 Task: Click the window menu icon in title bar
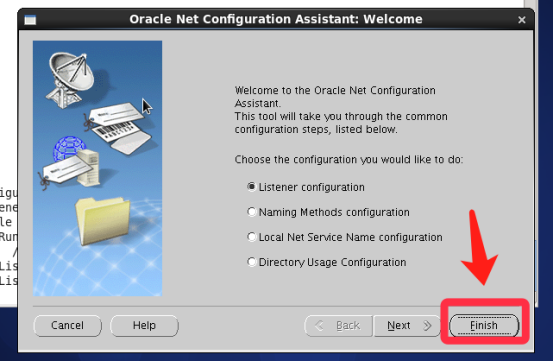tap(30, 20)
